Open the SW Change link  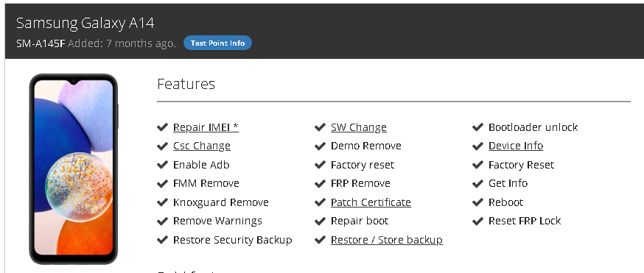tap(359, 127)
